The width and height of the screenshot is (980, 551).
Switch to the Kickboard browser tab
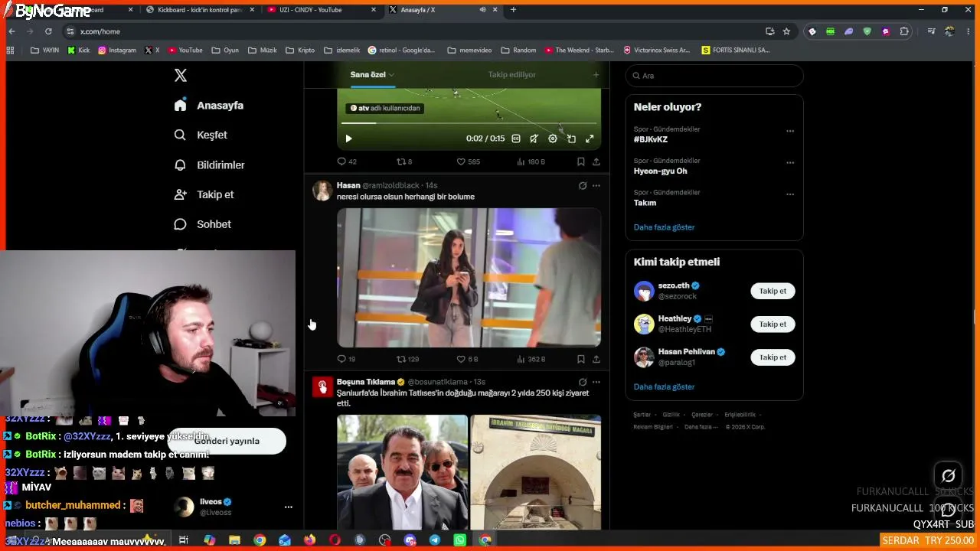click(200, 10)
